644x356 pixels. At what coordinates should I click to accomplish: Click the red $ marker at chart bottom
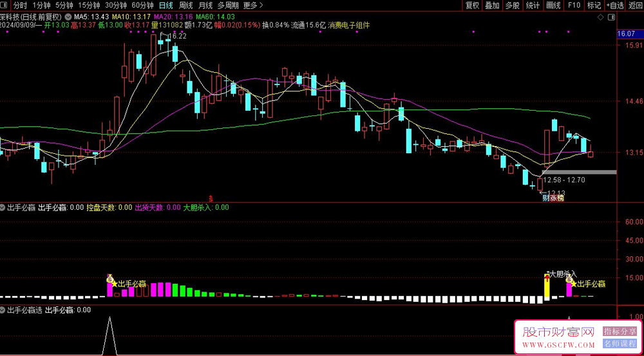click(211, 198)
